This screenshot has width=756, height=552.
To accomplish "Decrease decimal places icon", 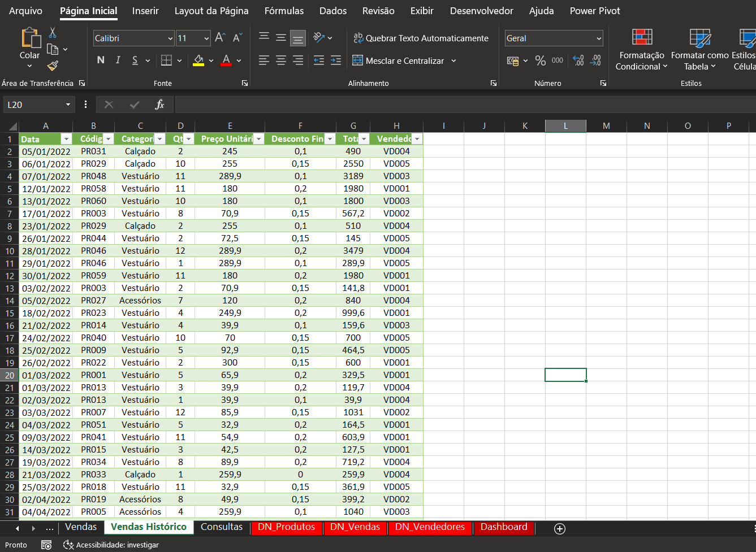I will point(595,60).
